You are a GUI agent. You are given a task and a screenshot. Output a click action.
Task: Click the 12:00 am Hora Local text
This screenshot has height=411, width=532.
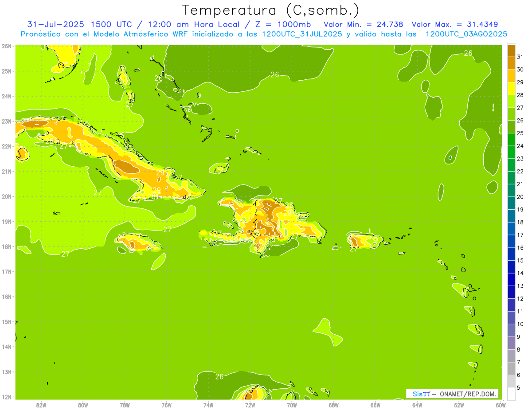(195, 24)
